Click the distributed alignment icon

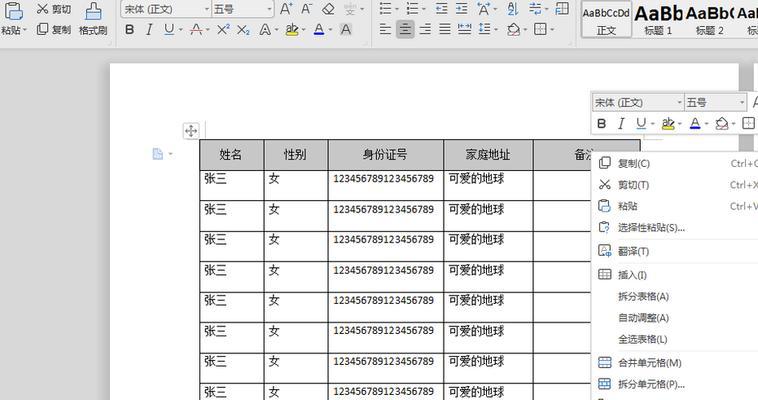(464, 30)
